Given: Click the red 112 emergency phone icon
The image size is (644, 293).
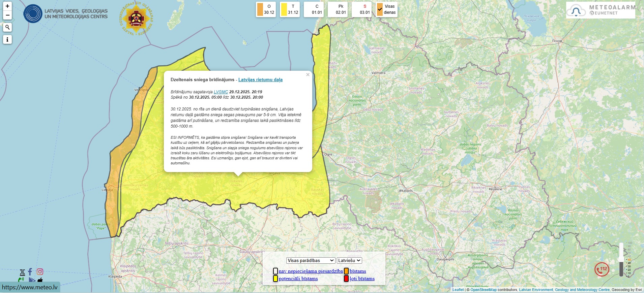Looking at the screenshot, I should point(602,269).
